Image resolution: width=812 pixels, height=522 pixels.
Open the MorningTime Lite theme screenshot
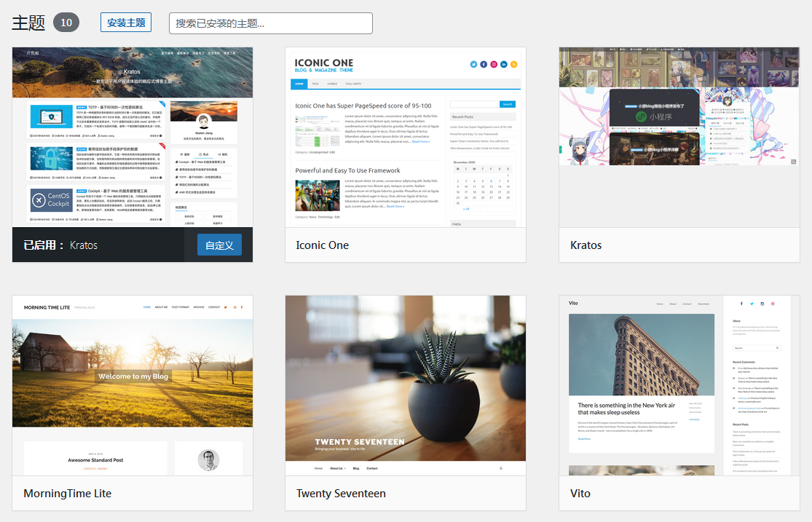click(x=133, y=385)
